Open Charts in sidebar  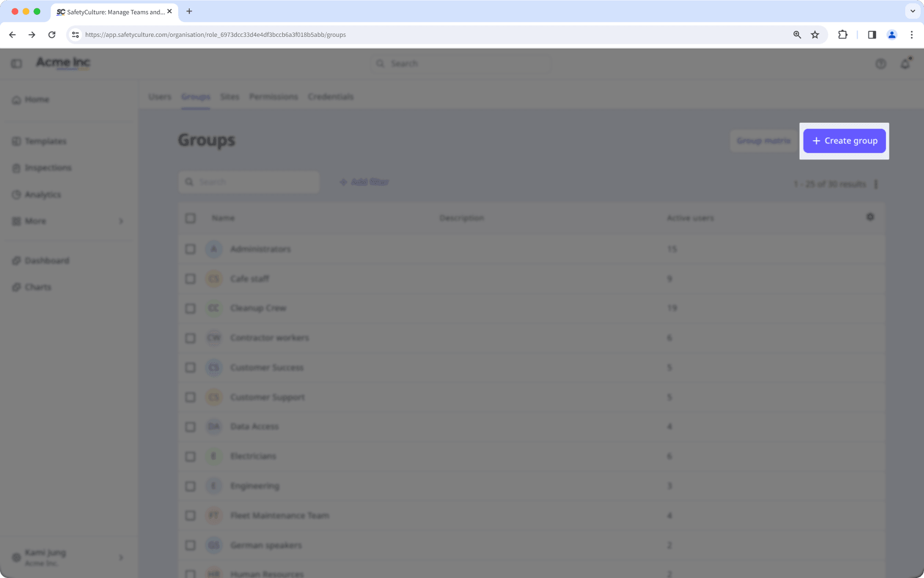pos(38,287)
